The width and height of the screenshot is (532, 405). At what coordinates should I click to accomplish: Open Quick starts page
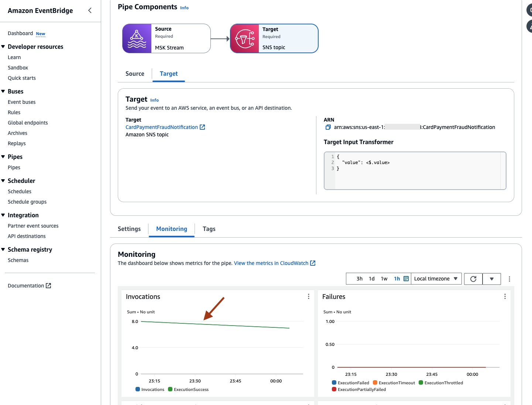22,78
